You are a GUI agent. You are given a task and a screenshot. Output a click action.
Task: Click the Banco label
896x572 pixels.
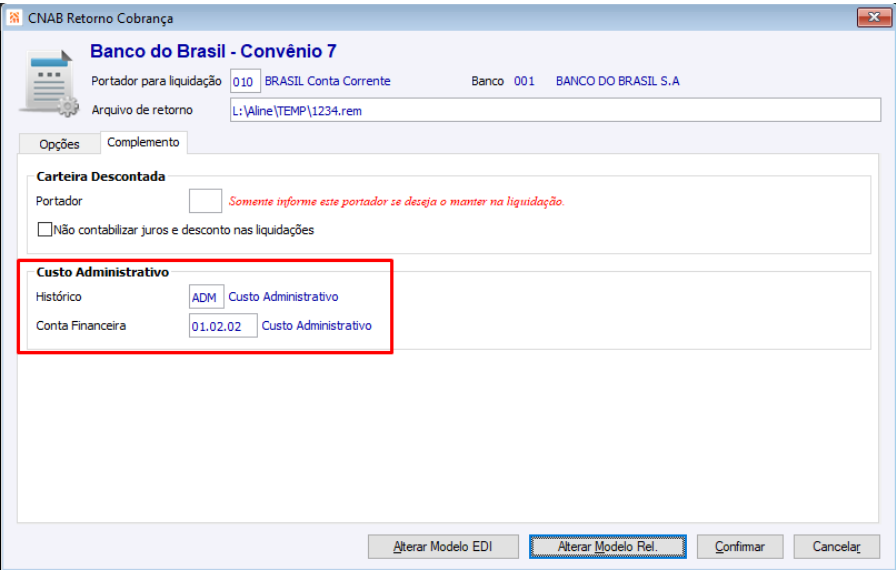[487, 81]
